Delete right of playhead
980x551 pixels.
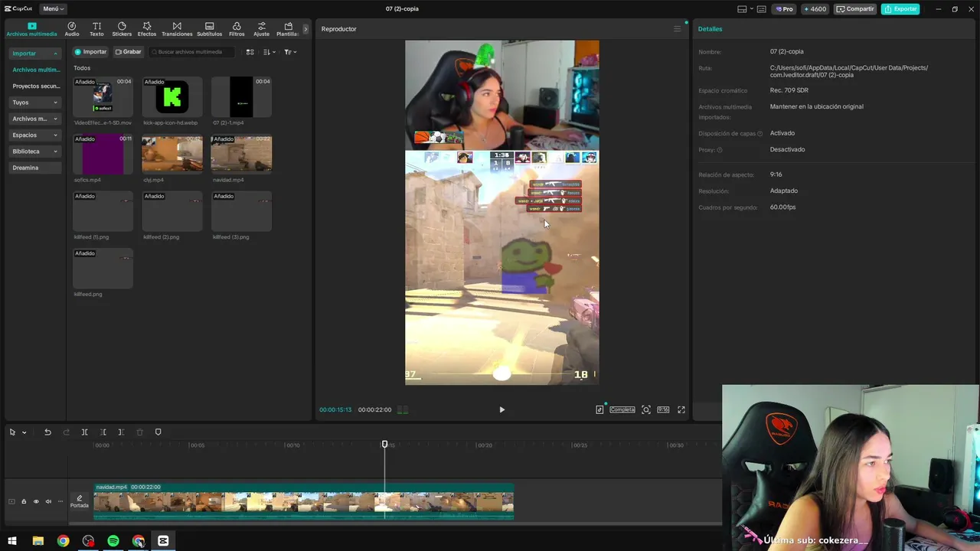pos(121,432)
